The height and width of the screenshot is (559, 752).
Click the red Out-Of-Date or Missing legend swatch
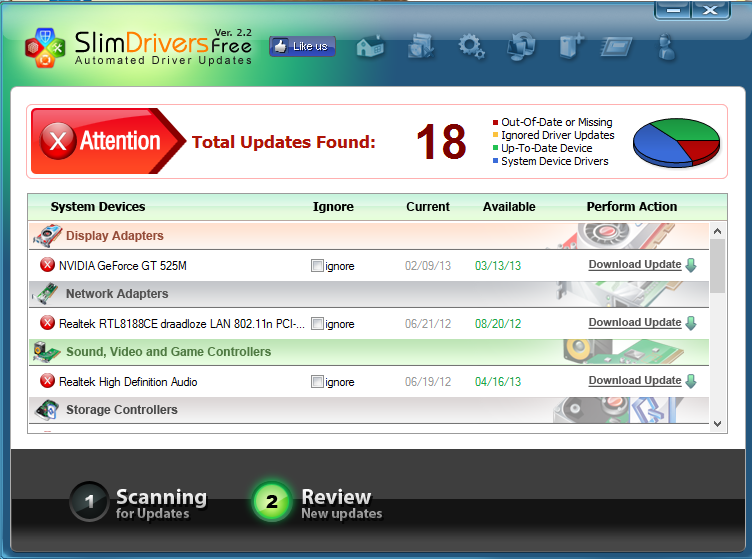pos(495,122)
